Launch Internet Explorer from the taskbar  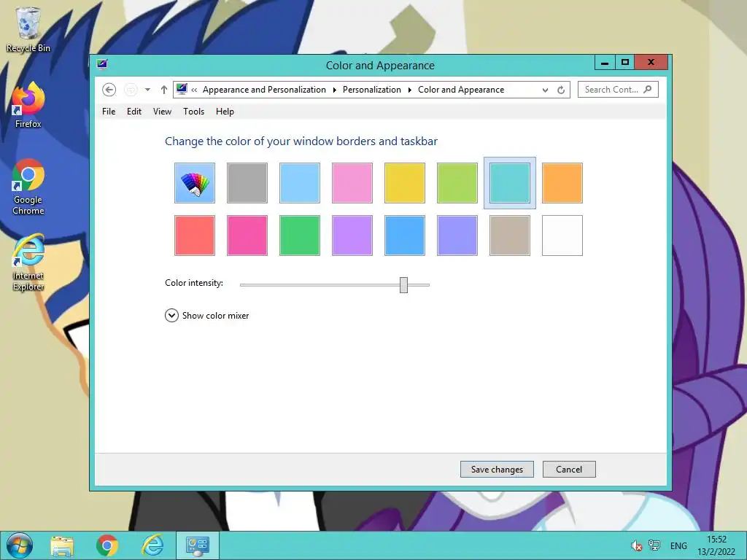coord(152,545)
